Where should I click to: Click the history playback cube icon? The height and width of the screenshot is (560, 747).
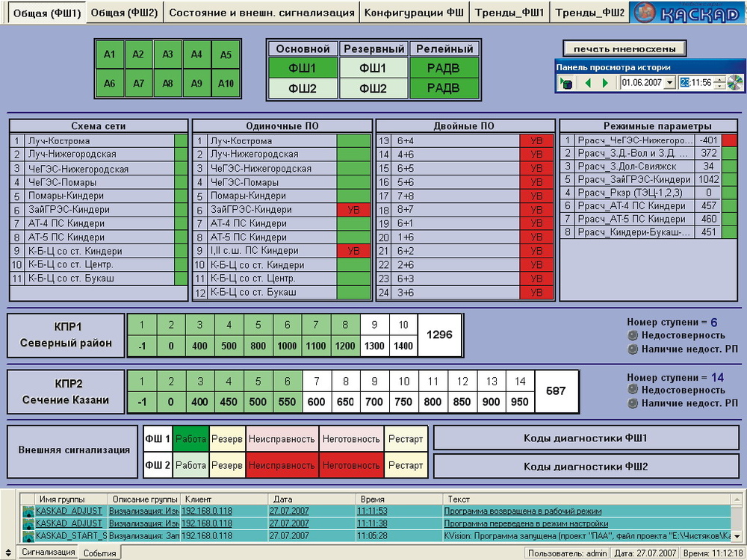click(x=566, y=83)
